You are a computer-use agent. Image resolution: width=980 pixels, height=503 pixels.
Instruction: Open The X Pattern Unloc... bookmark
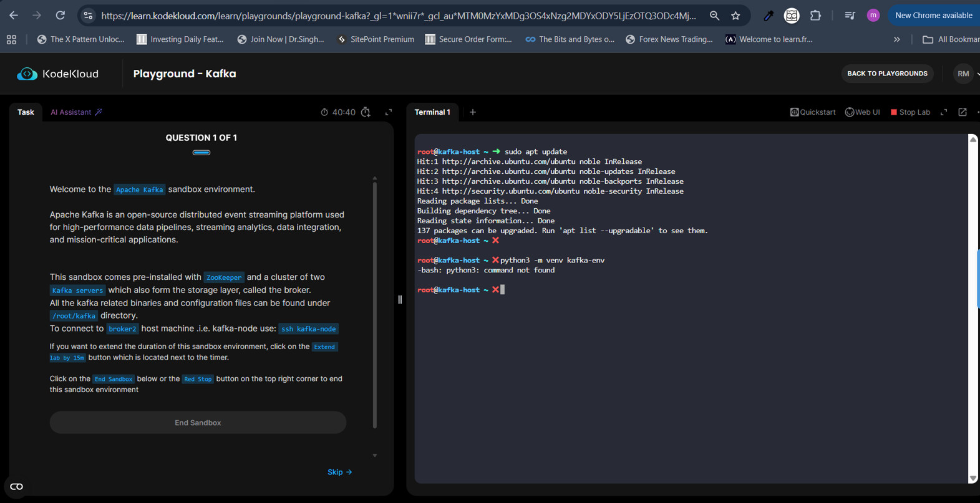(x=80, y=39)
